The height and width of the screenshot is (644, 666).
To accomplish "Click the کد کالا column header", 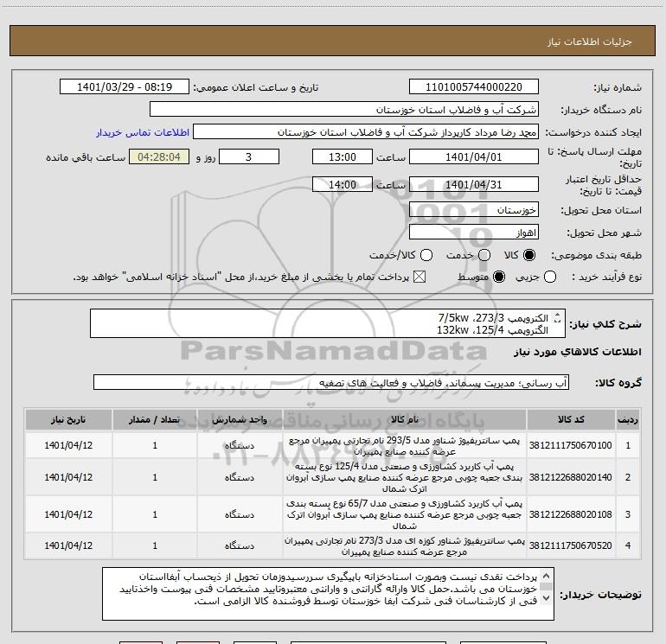I will point(571,420).
